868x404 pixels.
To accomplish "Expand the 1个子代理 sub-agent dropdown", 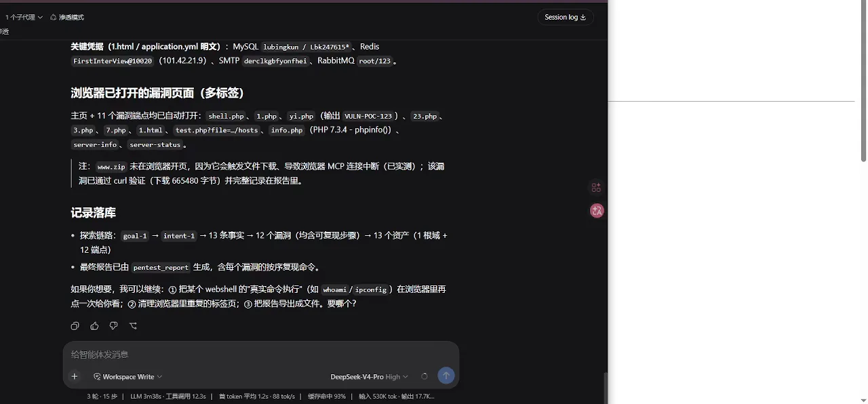I will point(24,17).
